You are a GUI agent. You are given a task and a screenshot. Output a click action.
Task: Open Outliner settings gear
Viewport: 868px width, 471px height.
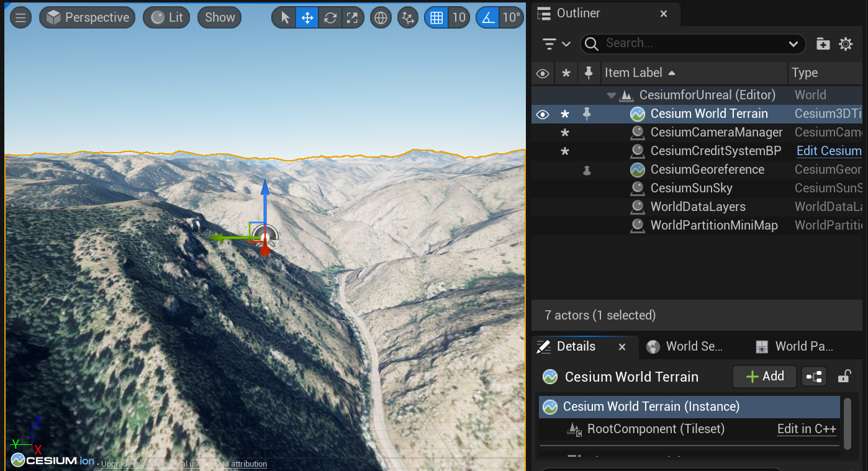pyautogui.click(x=846, y=43)
